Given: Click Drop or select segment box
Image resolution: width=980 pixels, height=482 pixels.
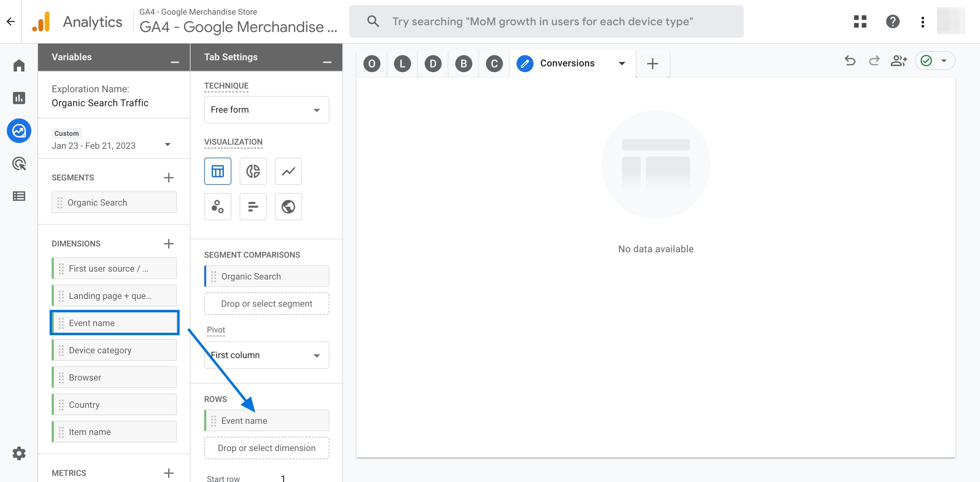Looking at the screenshot, I should pyautogui.click(x=267, y=304).
